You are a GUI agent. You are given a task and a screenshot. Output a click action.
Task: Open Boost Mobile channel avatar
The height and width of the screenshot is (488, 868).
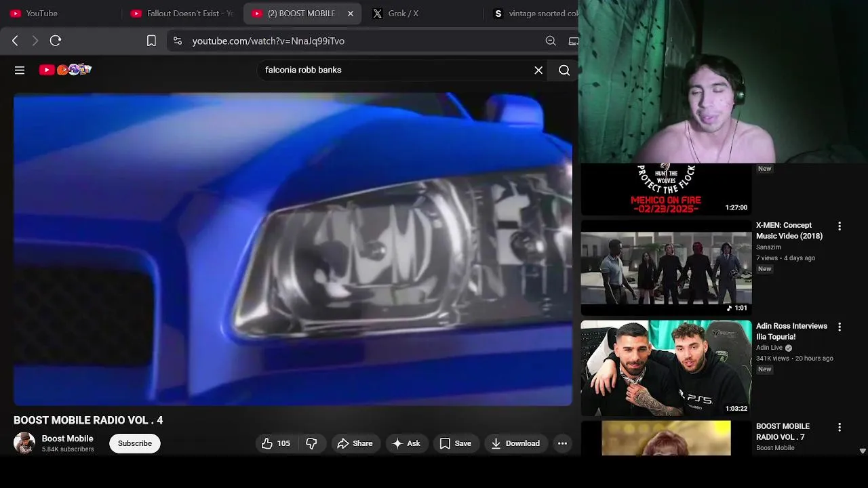point(24,443)
